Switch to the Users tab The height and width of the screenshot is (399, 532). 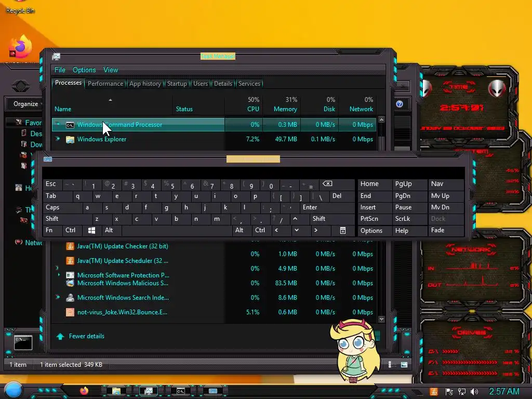[x=200, y=84]
